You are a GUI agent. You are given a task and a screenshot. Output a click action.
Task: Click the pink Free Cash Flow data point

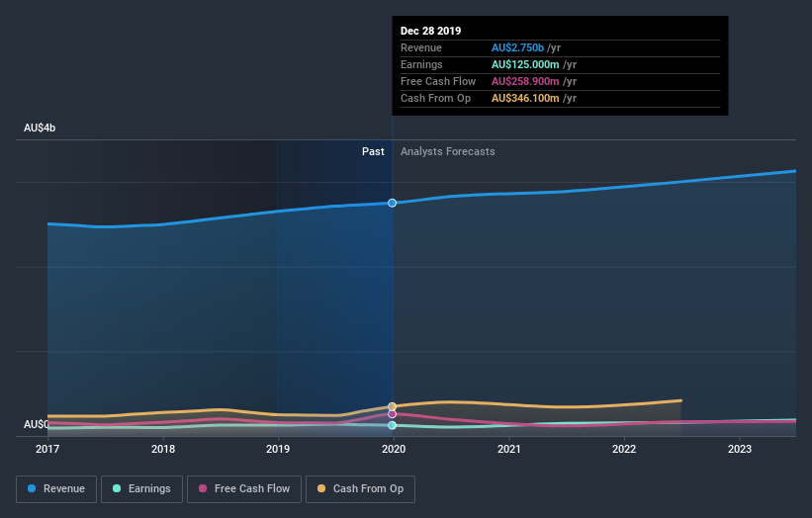point(392,414)
